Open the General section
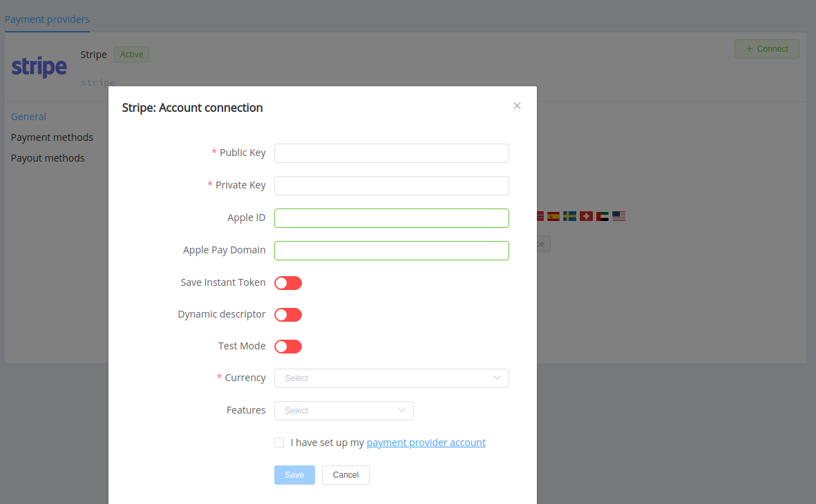The height and width of the screenshot is (504, 816). coord(28,117)
